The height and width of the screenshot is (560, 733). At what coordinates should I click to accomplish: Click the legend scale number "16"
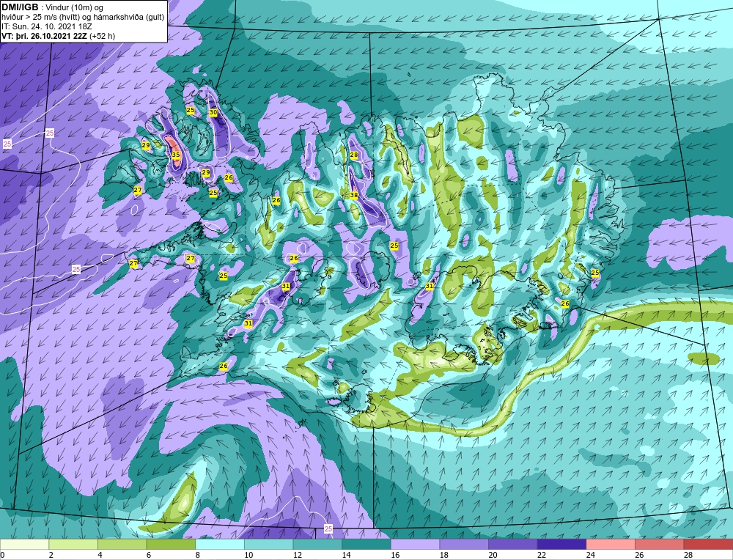(395, 555)
